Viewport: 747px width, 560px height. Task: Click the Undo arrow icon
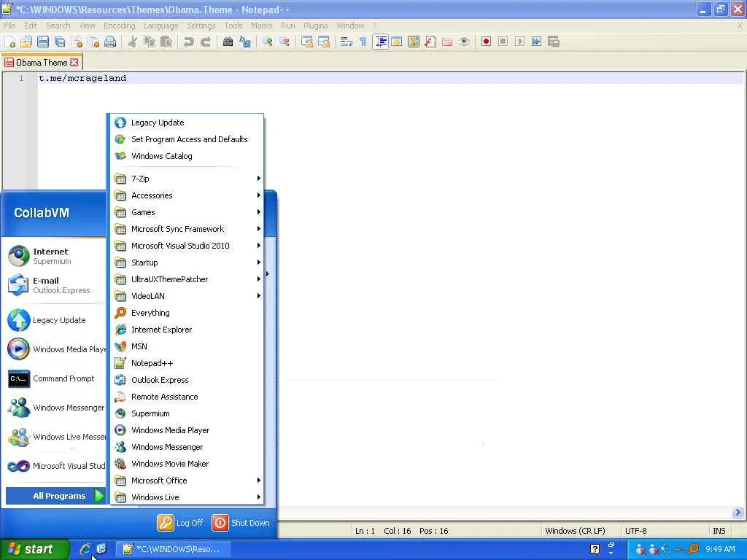coord(189,42)
